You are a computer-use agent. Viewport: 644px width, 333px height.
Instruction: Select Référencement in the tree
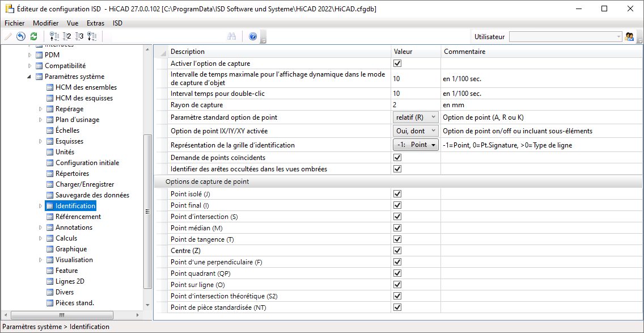pos(78,217)
